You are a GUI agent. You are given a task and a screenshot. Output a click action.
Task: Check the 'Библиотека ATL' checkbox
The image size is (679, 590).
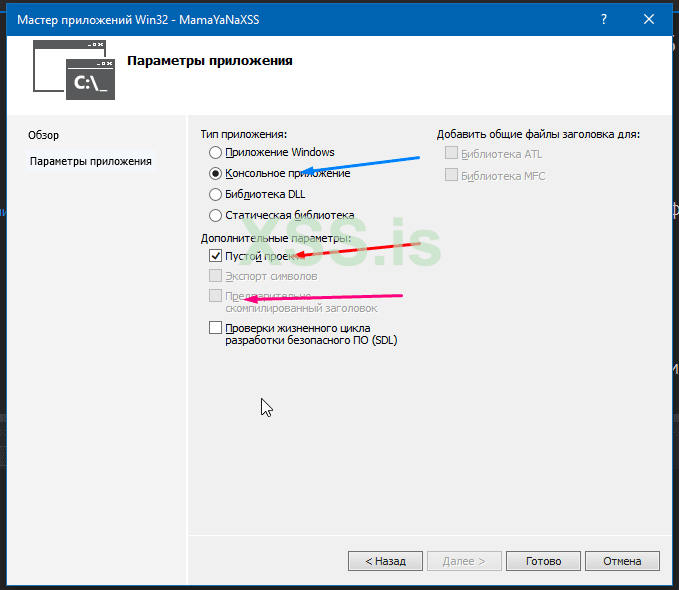(x=451, y=154)
